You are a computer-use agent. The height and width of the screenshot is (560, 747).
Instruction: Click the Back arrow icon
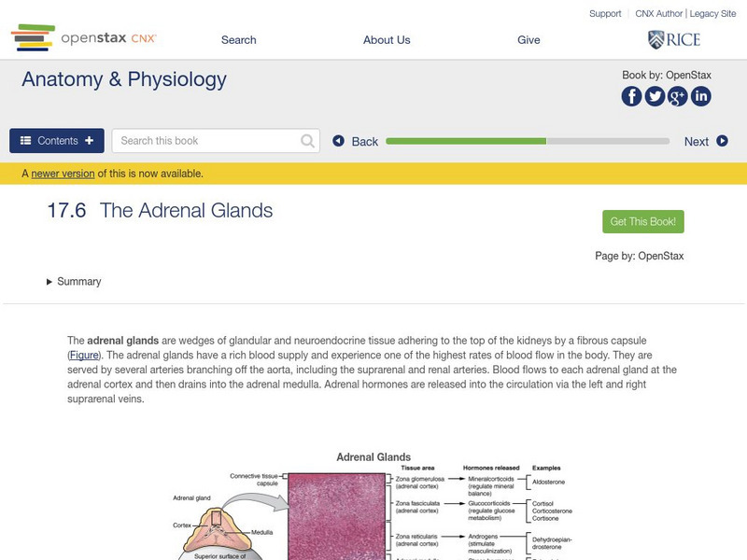339,141
